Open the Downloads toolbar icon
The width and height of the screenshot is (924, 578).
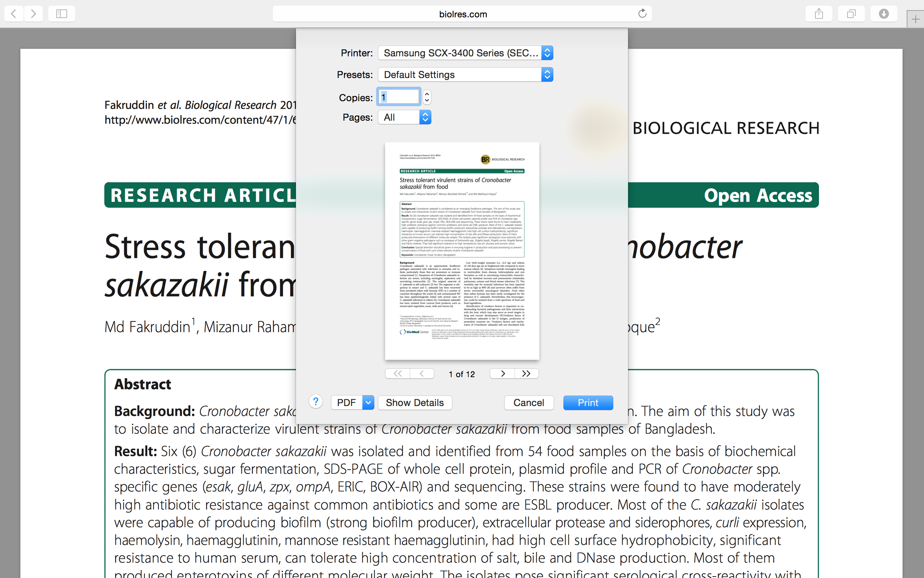coord(884,14)
